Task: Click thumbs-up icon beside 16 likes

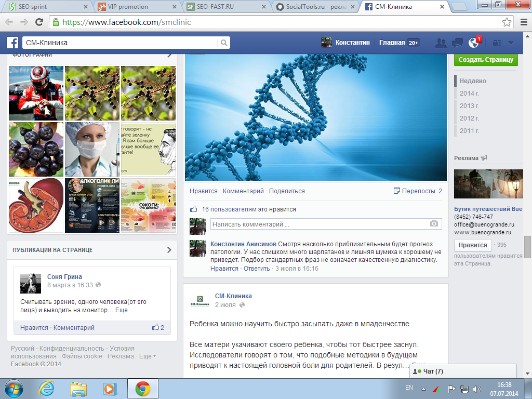Action: pos(193,209)
